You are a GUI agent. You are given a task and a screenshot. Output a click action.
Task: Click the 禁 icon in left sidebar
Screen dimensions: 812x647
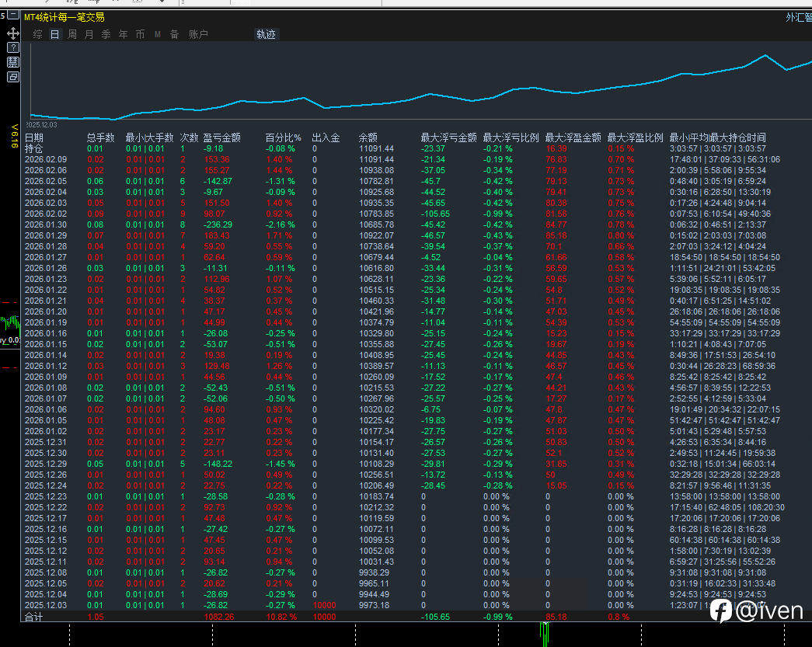tap(12, 62)
